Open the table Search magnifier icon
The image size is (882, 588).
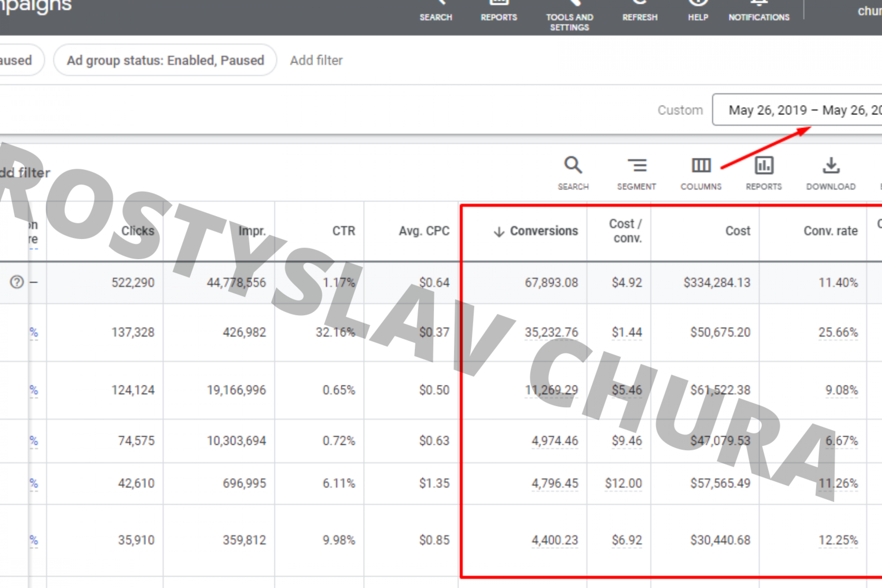(x=573, y=165)
